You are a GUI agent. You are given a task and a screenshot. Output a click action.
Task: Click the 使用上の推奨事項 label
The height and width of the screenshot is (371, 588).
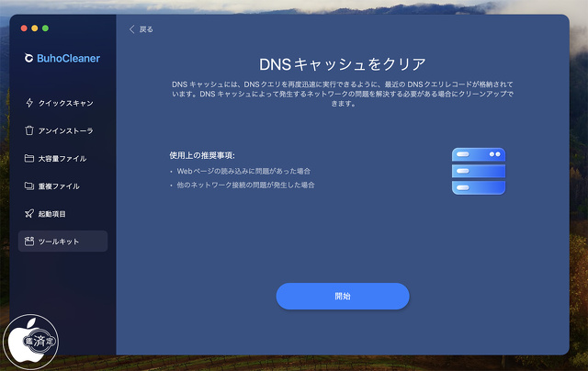point(202,155)
